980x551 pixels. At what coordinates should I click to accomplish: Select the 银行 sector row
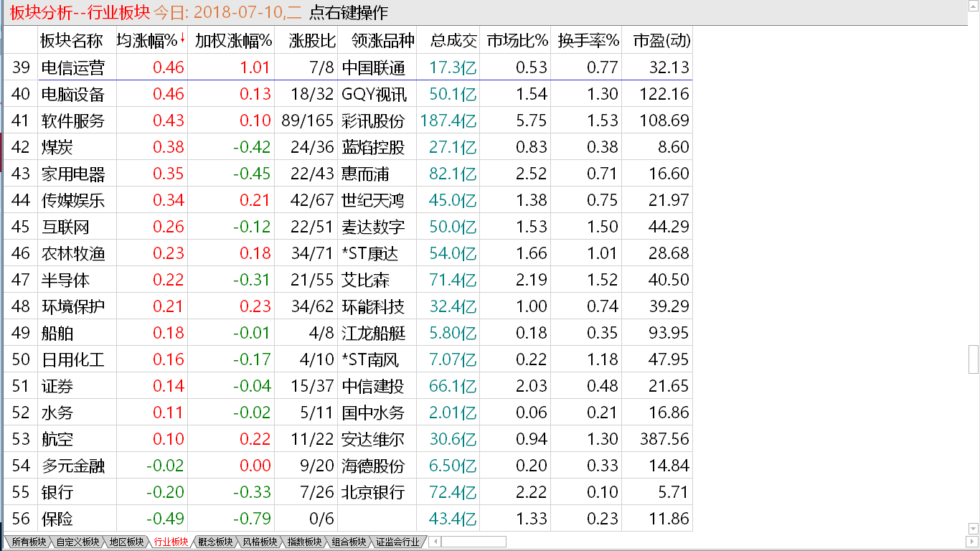[348, 492]
